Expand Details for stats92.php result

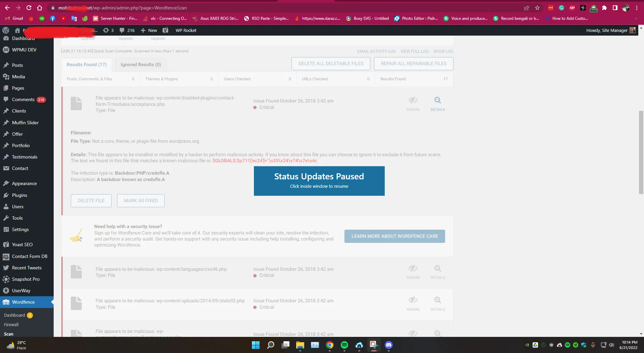pyautogui.click(x=438, y=304)
